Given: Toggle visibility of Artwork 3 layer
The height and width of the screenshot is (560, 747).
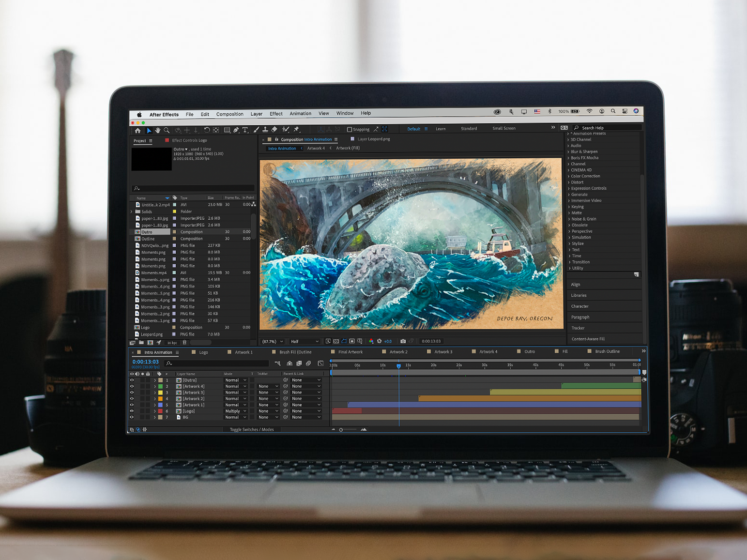Looking at the screenshot, I should click(x=132, y=393).
